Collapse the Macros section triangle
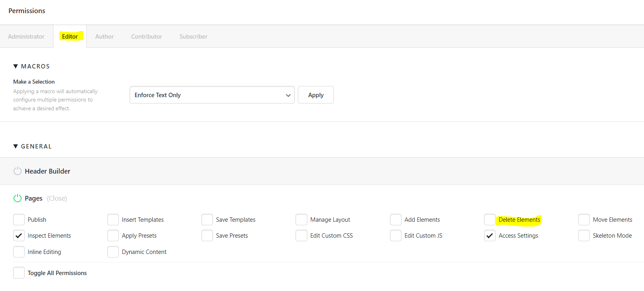 click(x=16, y=66)
